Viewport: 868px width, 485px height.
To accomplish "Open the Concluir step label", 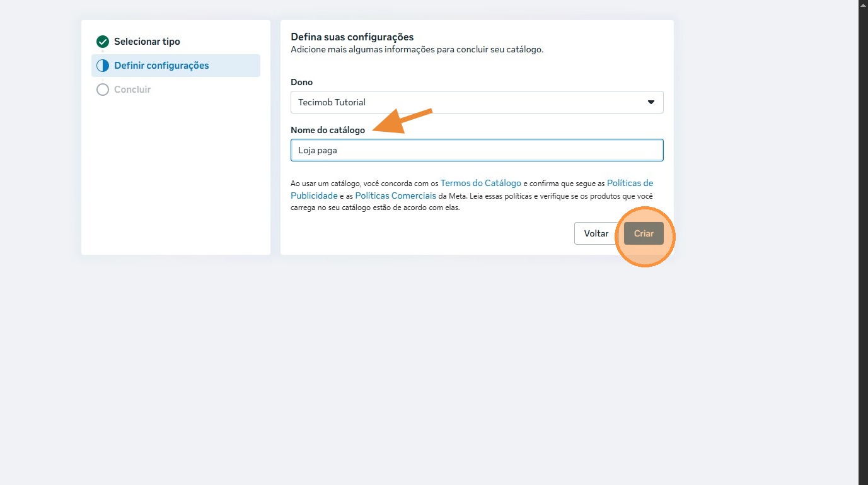I will point(132,90).
